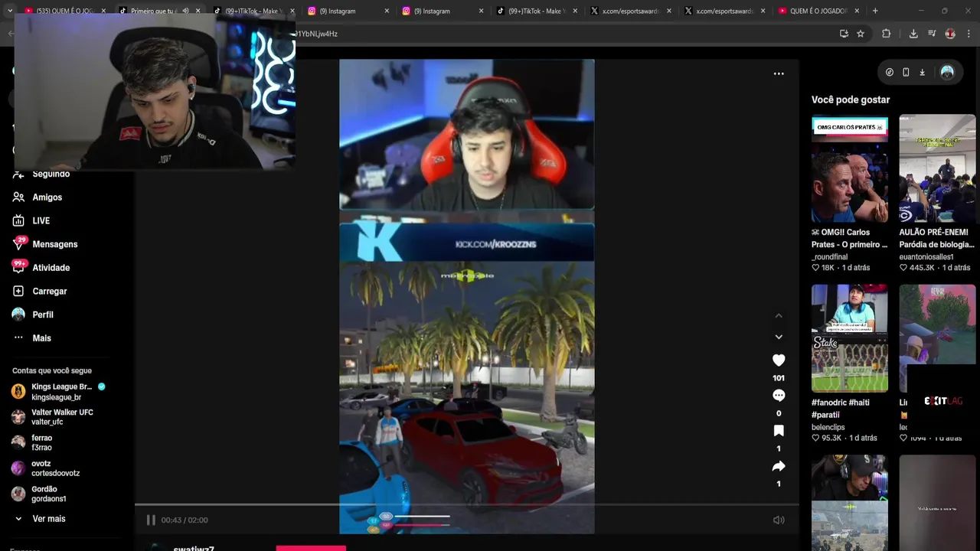The image size is (980, 551).
Task: Open the Chrome media control icon
Action: click(932, 34)
